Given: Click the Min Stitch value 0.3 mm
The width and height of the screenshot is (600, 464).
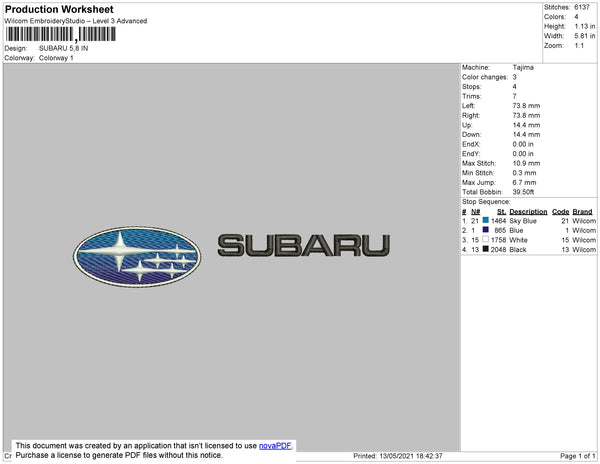Looking at the screenshot, I should 524,173.
